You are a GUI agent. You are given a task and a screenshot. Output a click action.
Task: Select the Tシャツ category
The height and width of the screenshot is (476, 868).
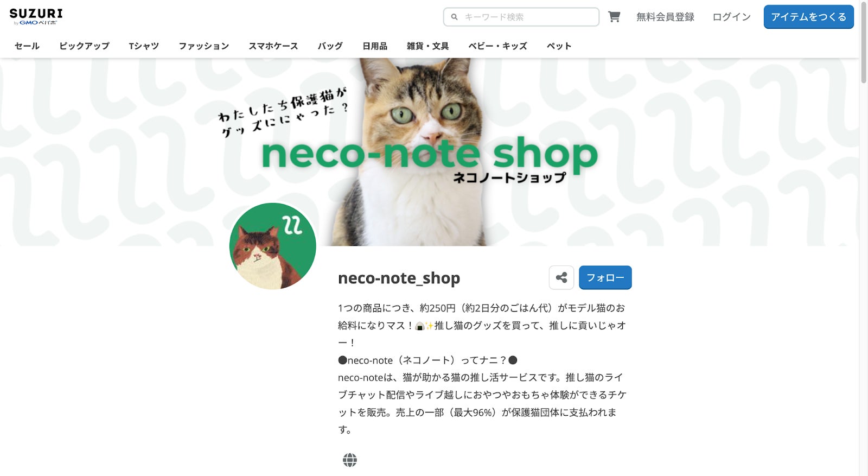[x=144, y=46]
